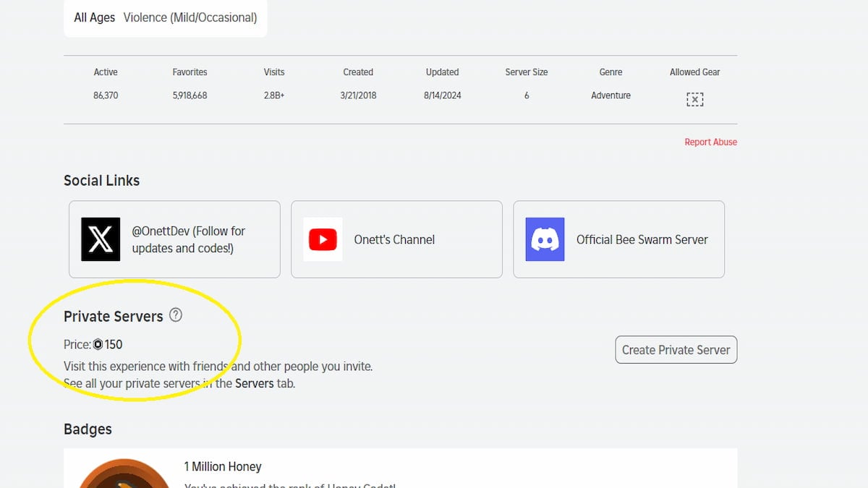Click the Updated date 8/14/2024
The height and width of the screenshot is (488, 868).
(442, 95)
